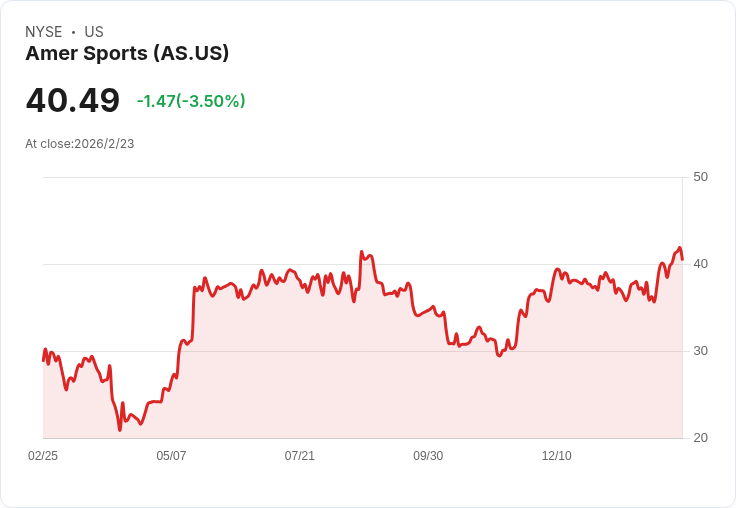
Task: Click the 40 price axis label
Action: [700, 264]
